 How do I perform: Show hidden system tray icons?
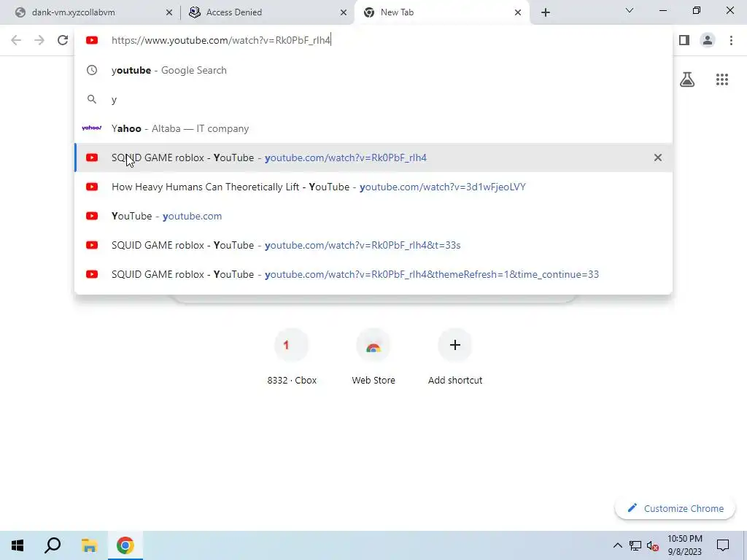[x=617, y=545]
